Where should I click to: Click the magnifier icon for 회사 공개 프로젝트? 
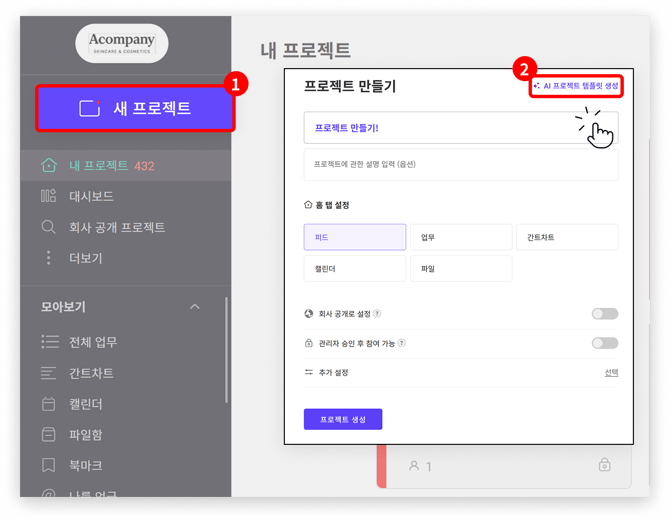pyautogui.click(x=48, y=228)
